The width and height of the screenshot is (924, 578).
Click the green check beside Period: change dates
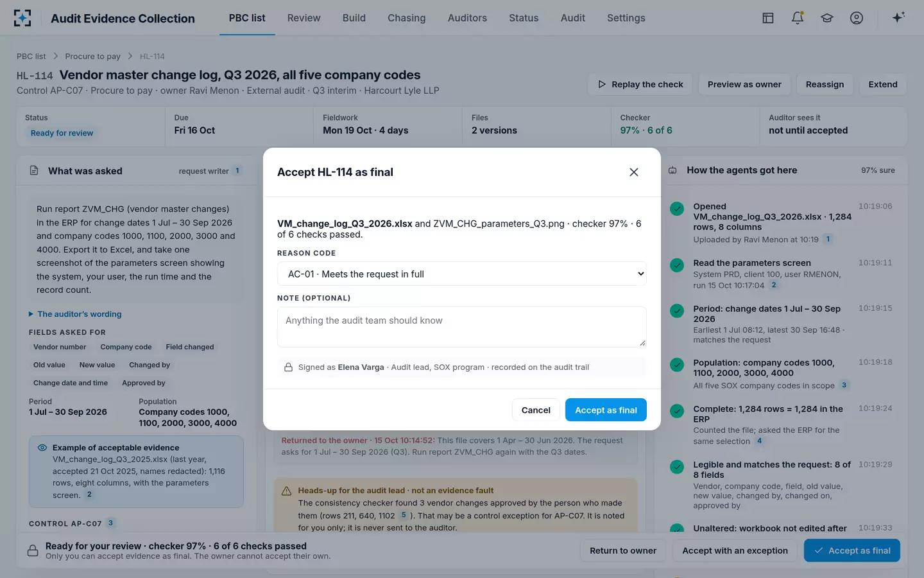coord(677,311)
